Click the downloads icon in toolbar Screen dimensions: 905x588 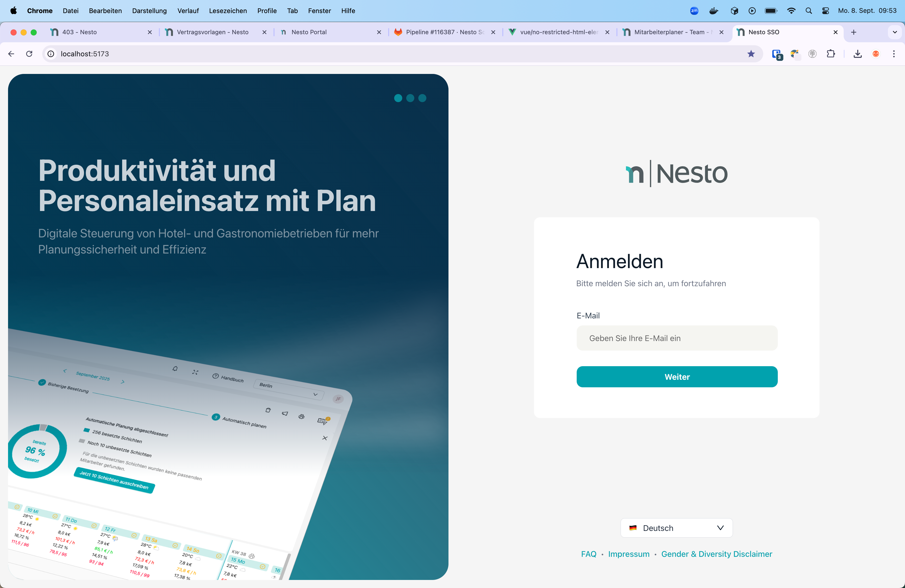point(857,54)
